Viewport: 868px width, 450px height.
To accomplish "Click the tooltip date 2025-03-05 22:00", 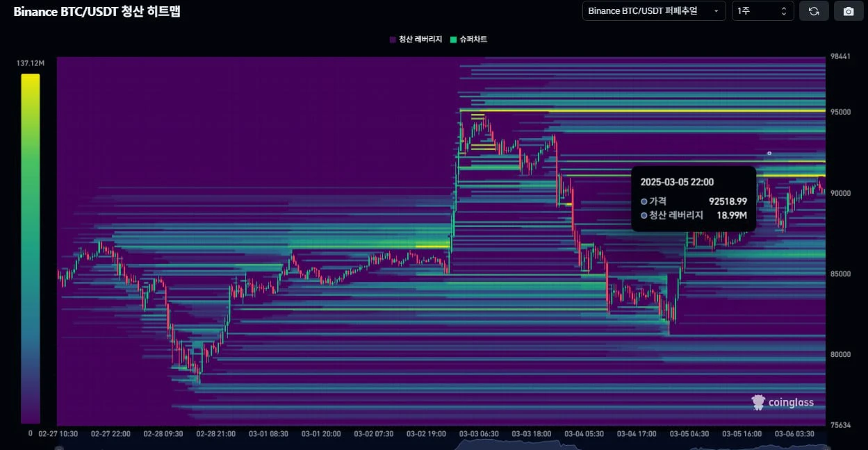I will 677,182.
